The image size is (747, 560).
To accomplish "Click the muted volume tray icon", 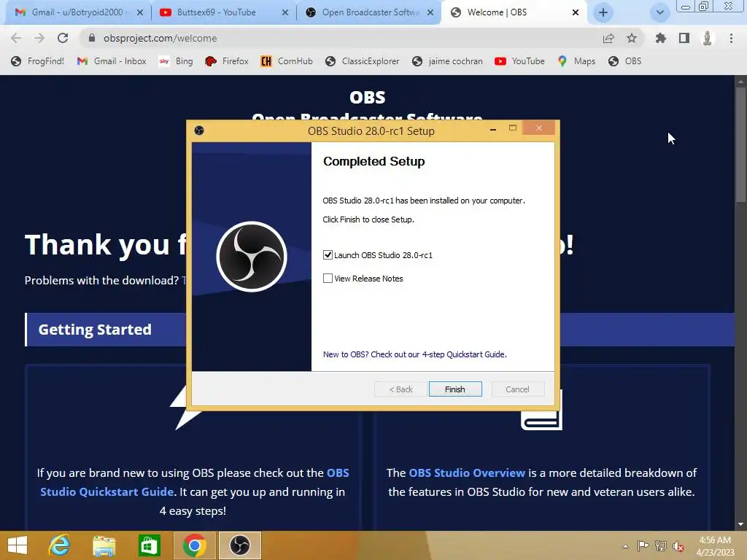I will (678, 545).
